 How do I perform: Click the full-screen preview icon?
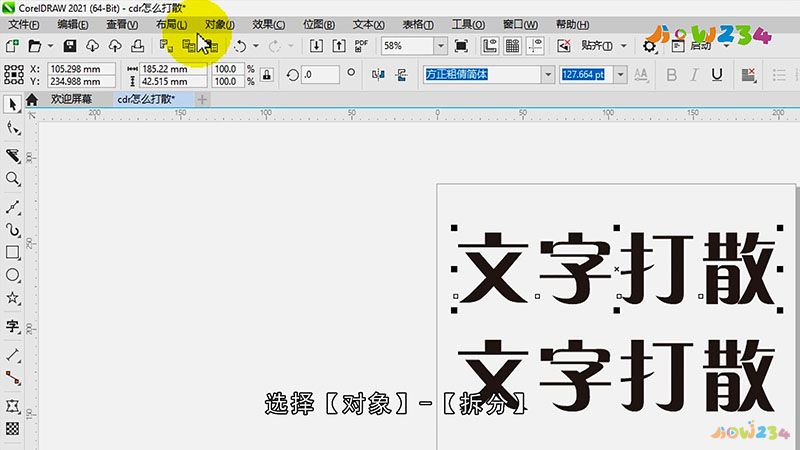pos(461,46)
